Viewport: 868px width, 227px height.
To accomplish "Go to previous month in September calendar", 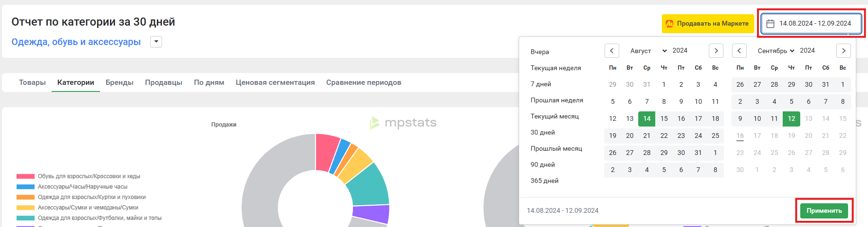I will [739, 51].
